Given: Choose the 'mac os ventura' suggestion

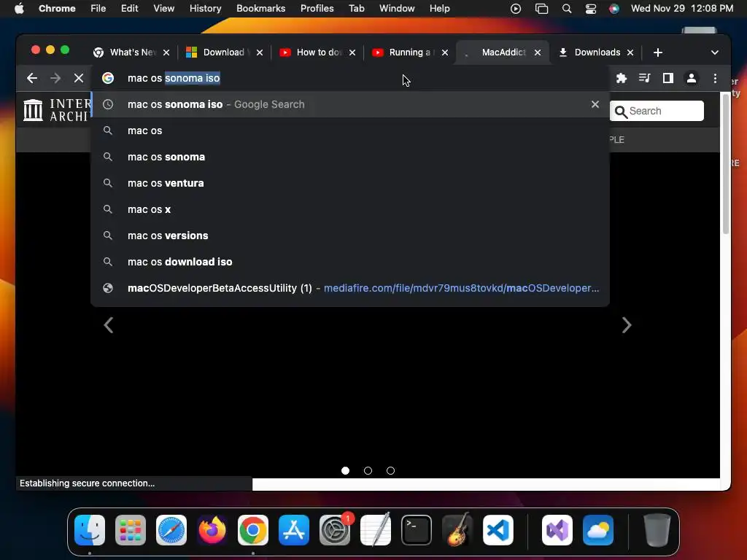Looking at the screenshot, I should coord(350,183).
